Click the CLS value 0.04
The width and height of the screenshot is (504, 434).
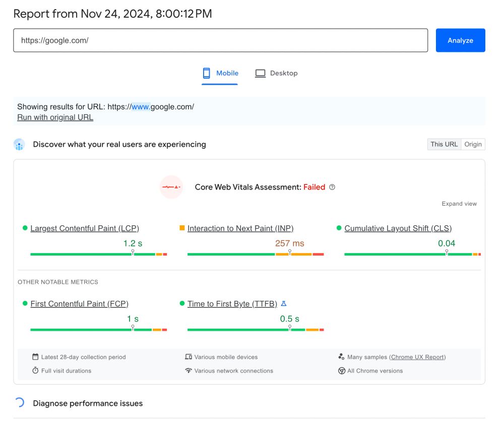click(447, 243)
